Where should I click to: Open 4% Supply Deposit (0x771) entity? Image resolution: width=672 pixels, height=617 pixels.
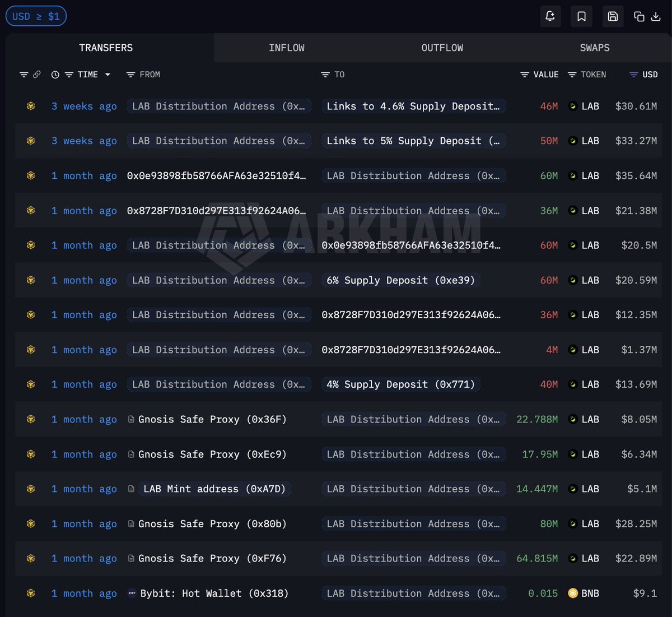click(x=400, y=384)
